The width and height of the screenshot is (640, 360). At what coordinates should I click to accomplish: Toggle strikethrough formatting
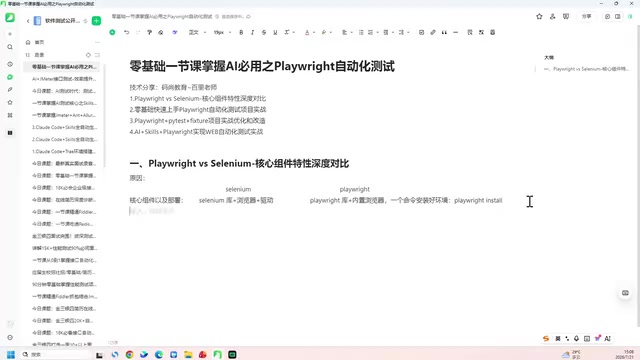[264, 32]
